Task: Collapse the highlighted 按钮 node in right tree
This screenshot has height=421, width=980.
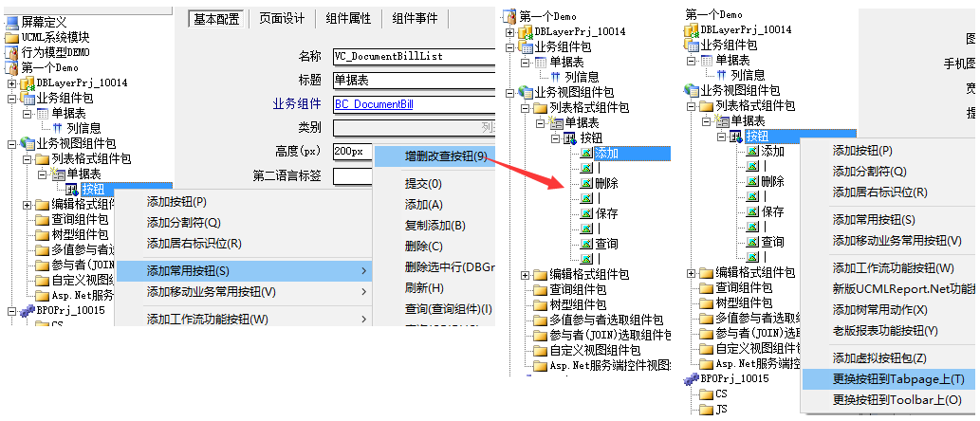Action: [721, 137]
